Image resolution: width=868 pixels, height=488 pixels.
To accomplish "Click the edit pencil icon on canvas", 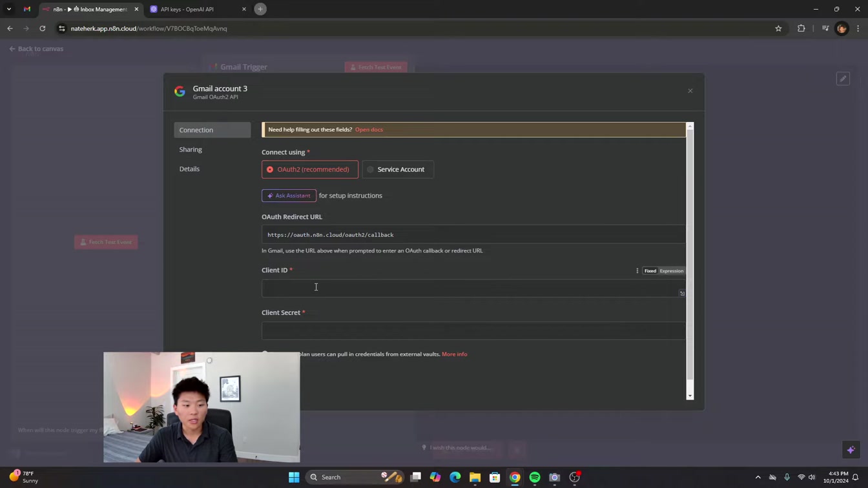I will click(x=843, y=79).
